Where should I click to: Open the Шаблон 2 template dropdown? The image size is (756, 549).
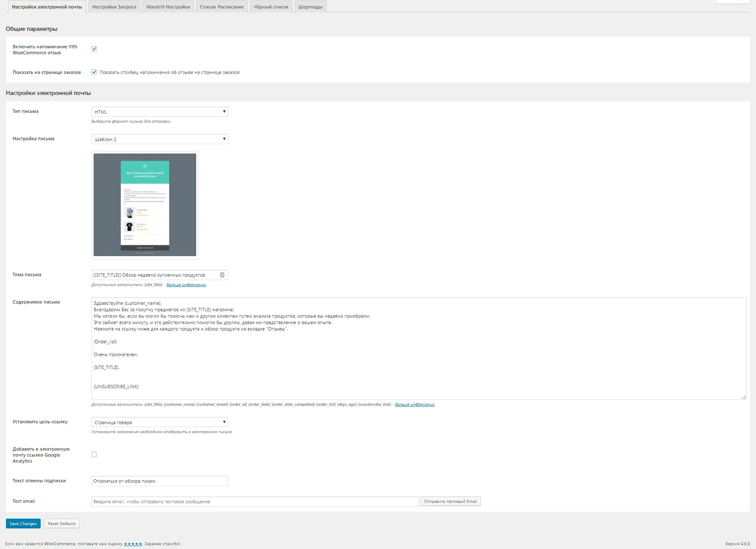[159, 139]
